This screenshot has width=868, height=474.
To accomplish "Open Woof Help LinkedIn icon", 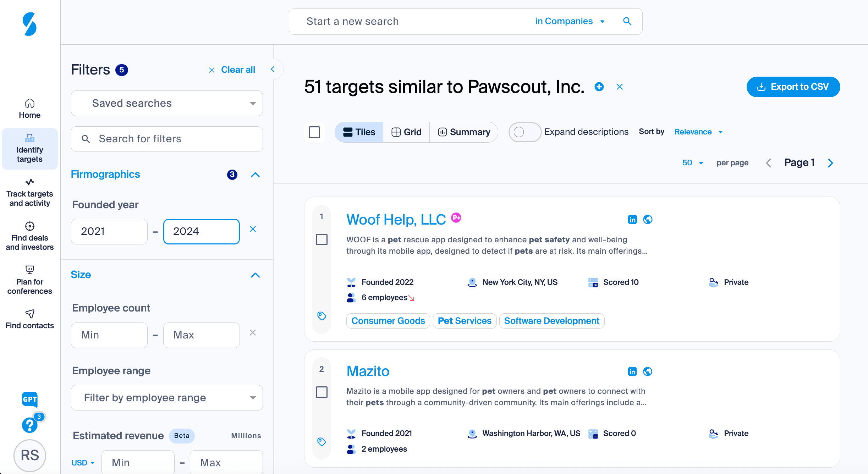I will [x=632, y=220].
